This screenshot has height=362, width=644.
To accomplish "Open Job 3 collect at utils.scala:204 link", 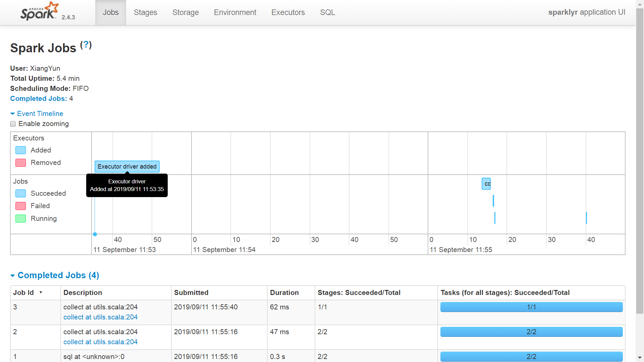I will tap(100, 317).
